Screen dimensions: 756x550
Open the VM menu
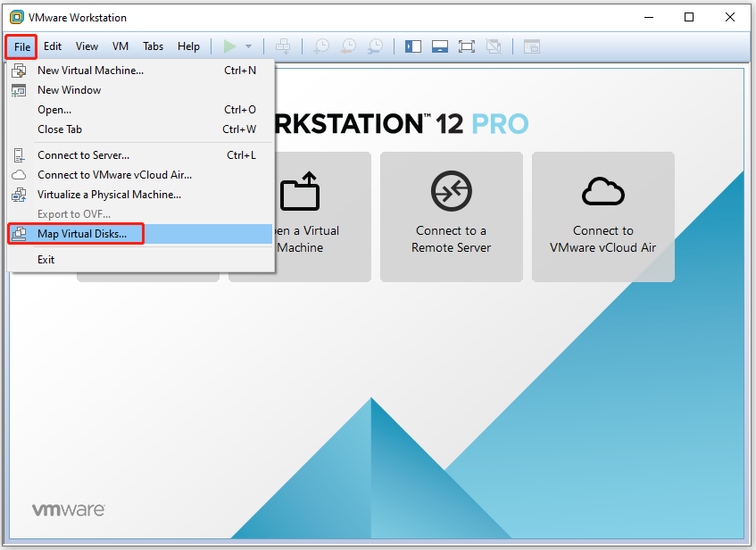coord(120,46)
